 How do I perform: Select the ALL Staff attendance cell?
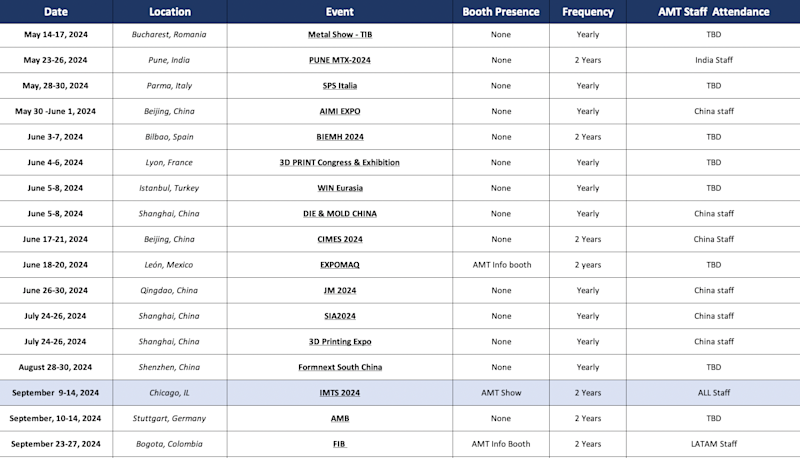tap(713, 393)
